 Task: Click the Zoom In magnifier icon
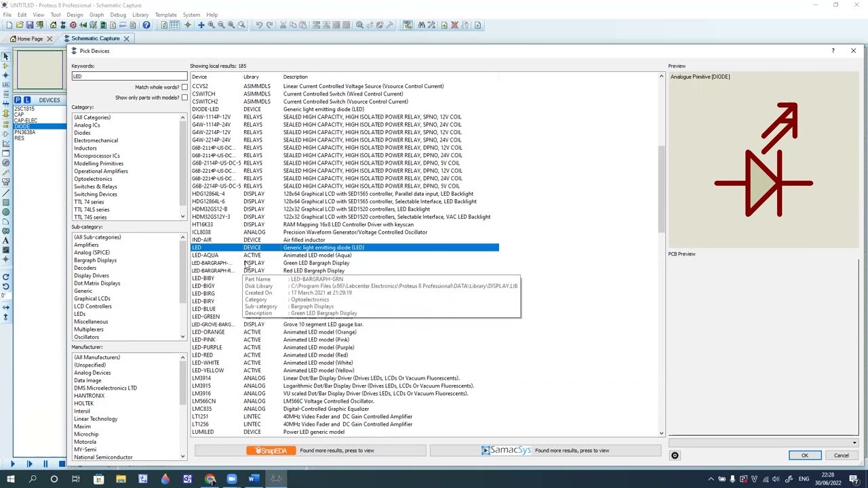click(x=211, y=25)
